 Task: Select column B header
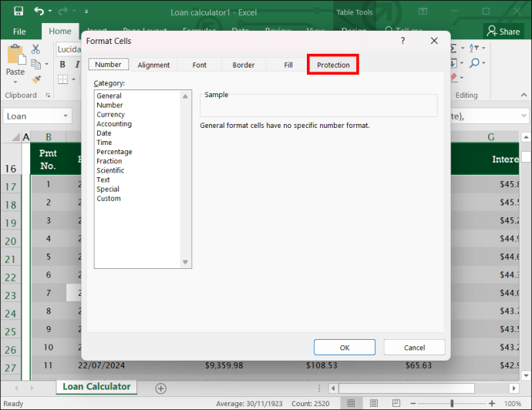49,137
